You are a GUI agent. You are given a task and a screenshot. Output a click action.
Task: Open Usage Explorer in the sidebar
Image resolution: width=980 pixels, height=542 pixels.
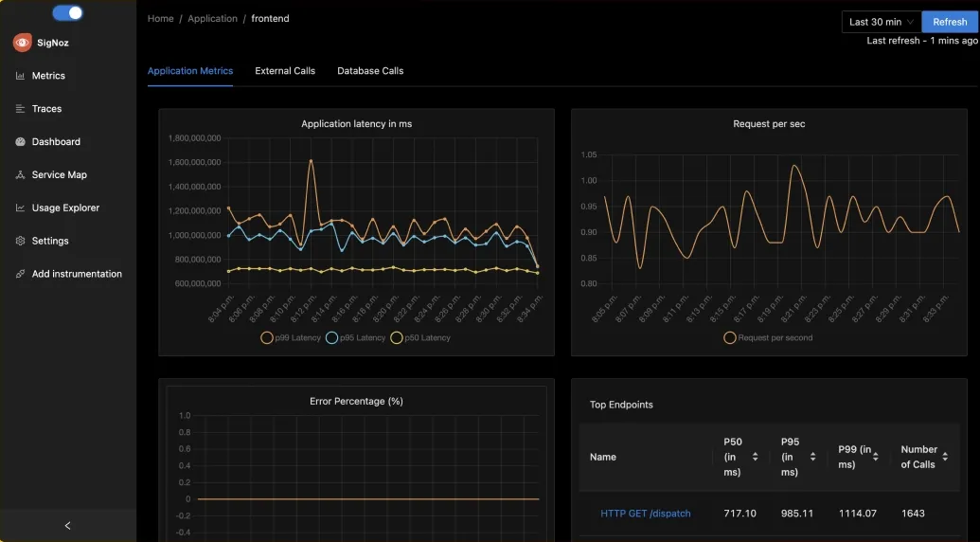pyautogui.click(x=65, y=208)
